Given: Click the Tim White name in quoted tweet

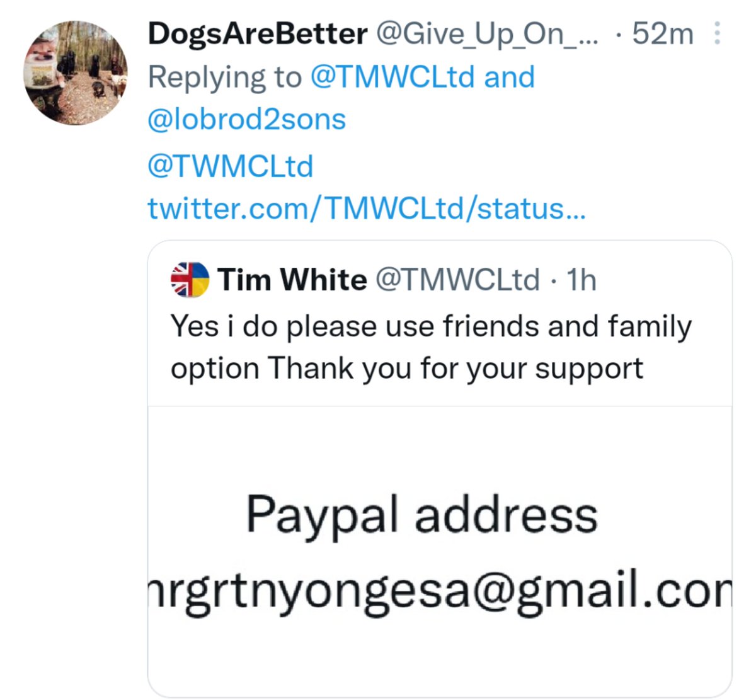Looking at the screenshot, I should click(292, 279).
